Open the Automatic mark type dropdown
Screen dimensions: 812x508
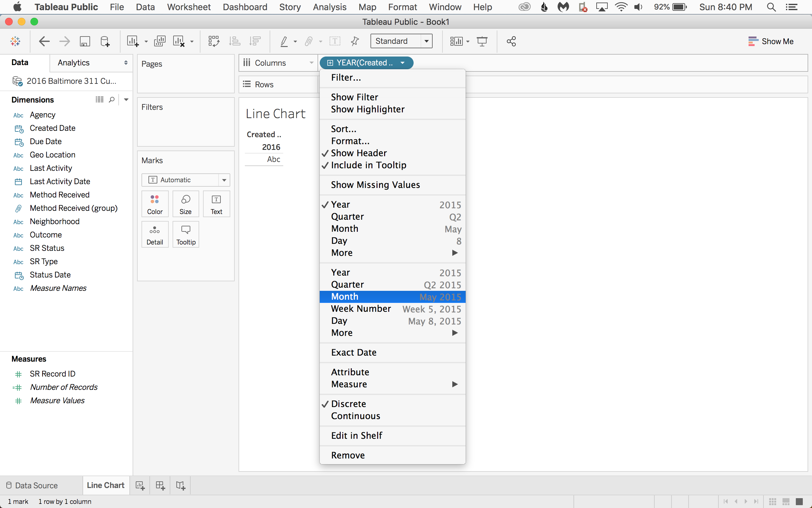tap(224, 180)
